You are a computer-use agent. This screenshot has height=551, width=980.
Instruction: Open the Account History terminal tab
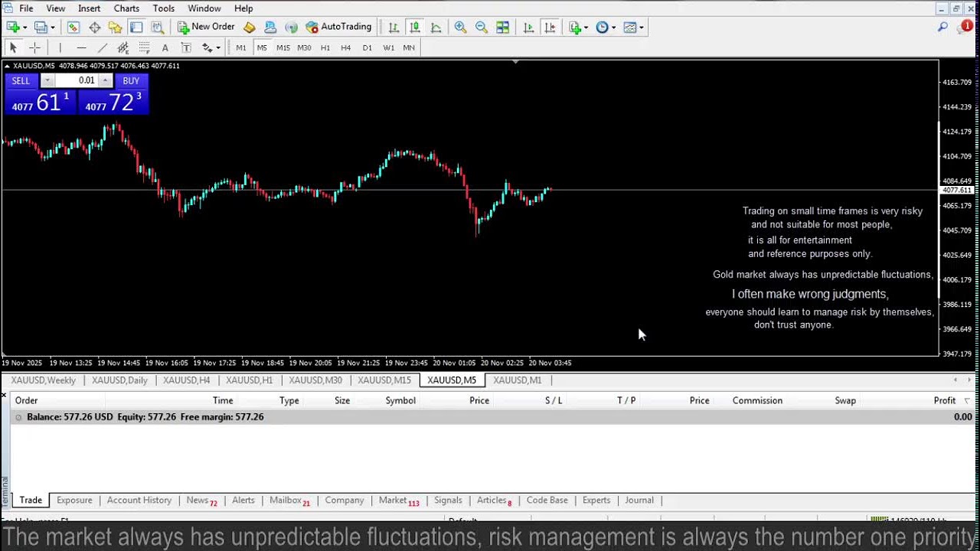[139, 500]
